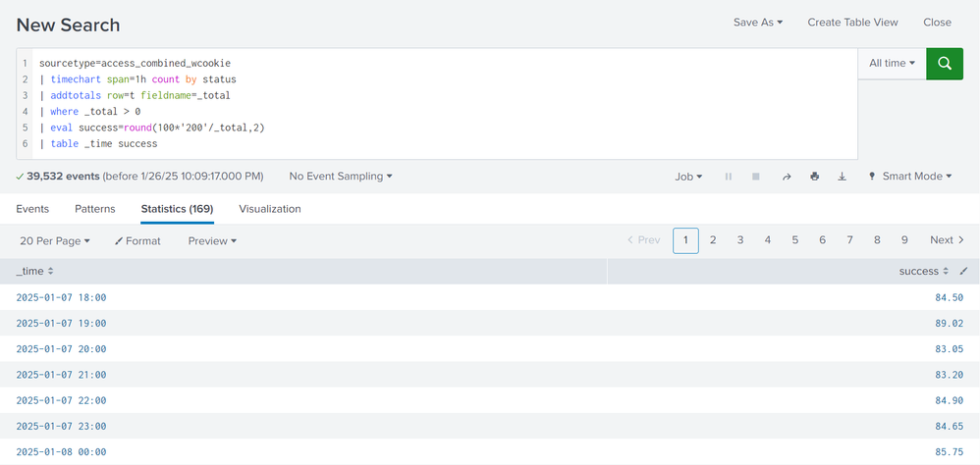Print the search results
The image size is (980, 465).
tap(814, 177)
